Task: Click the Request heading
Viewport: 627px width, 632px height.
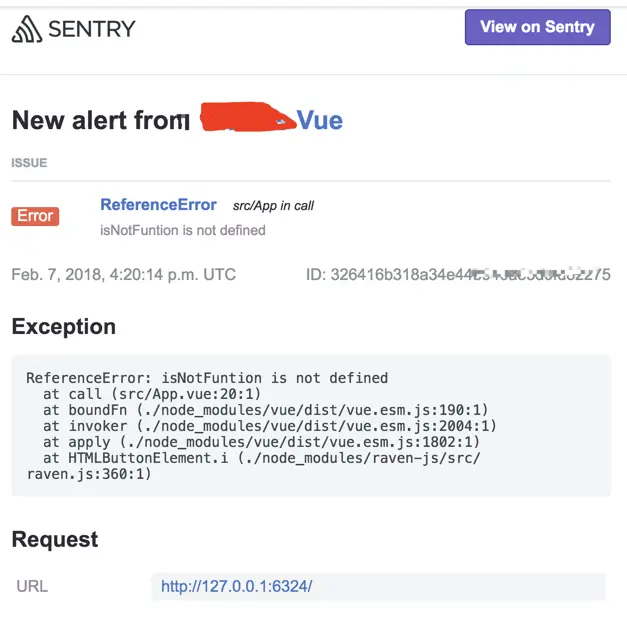Action: (x=55, y=539)
